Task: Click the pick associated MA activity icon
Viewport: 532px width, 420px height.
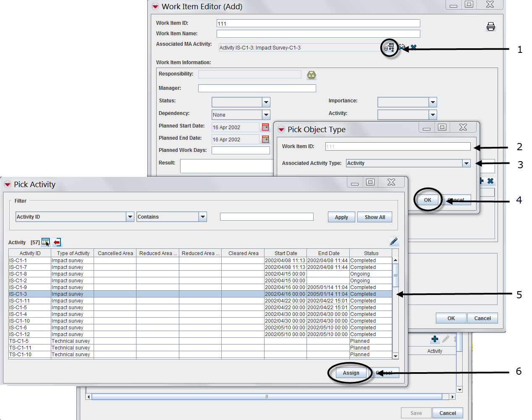Action: click(x=390, y=47)
